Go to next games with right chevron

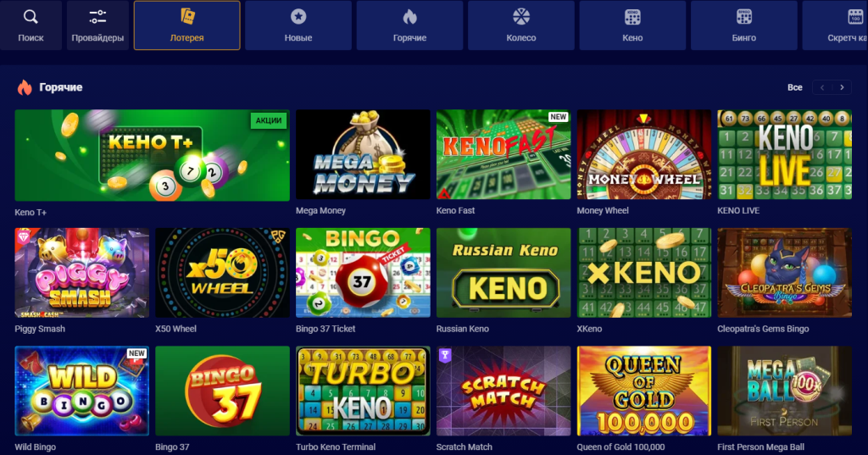tap(842, 87)
